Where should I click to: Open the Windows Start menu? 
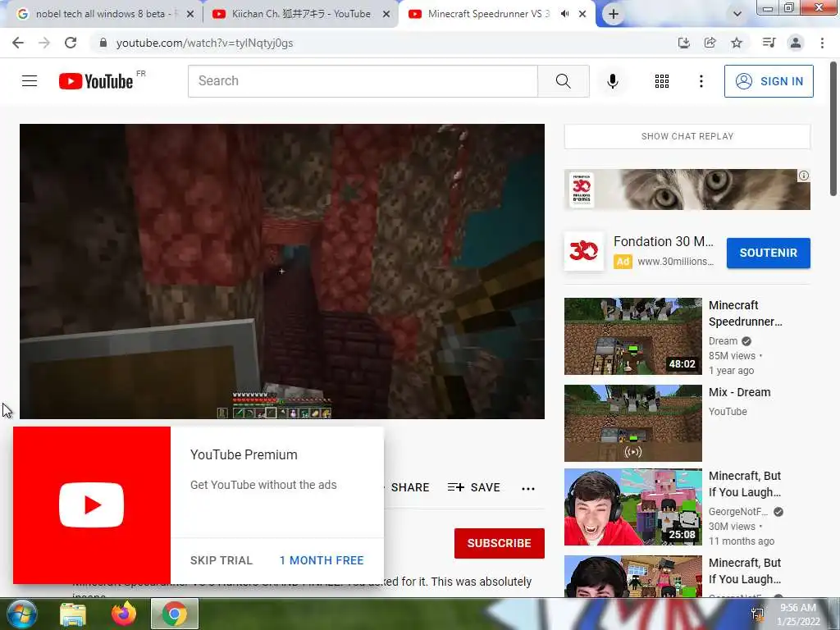point(21,614)
